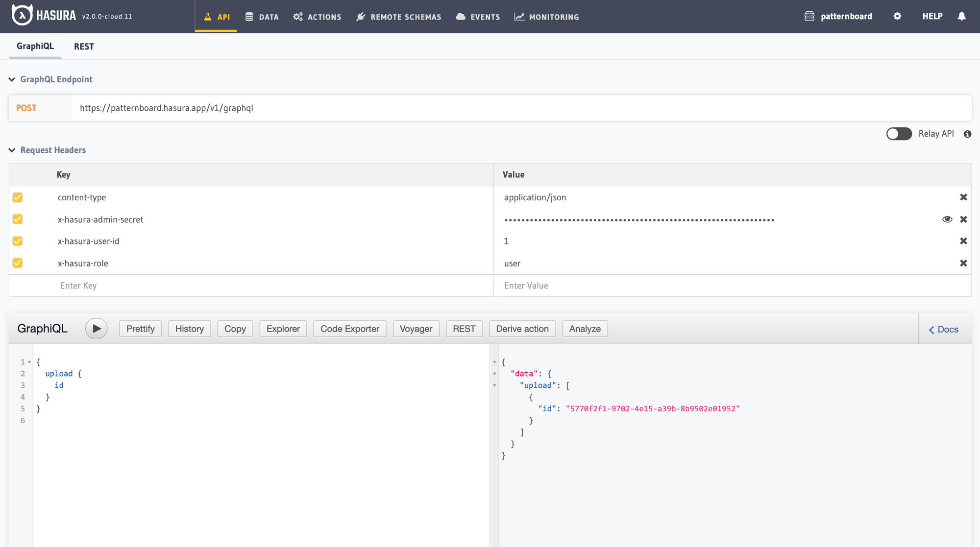Uncheck the x-hasura-role header checkbox

[18, 263]
